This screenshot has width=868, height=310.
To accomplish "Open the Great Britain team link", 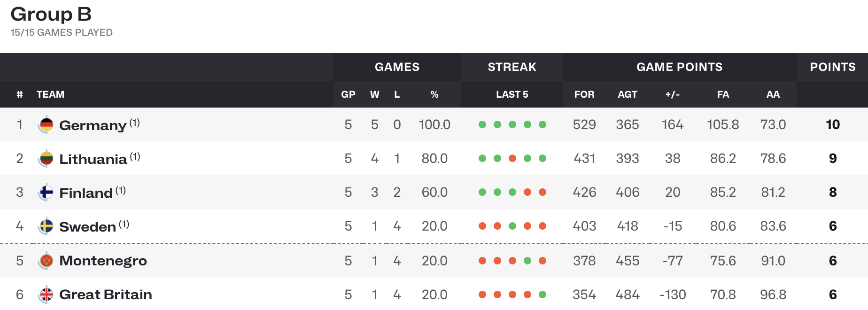I will (x=106, y=294).
